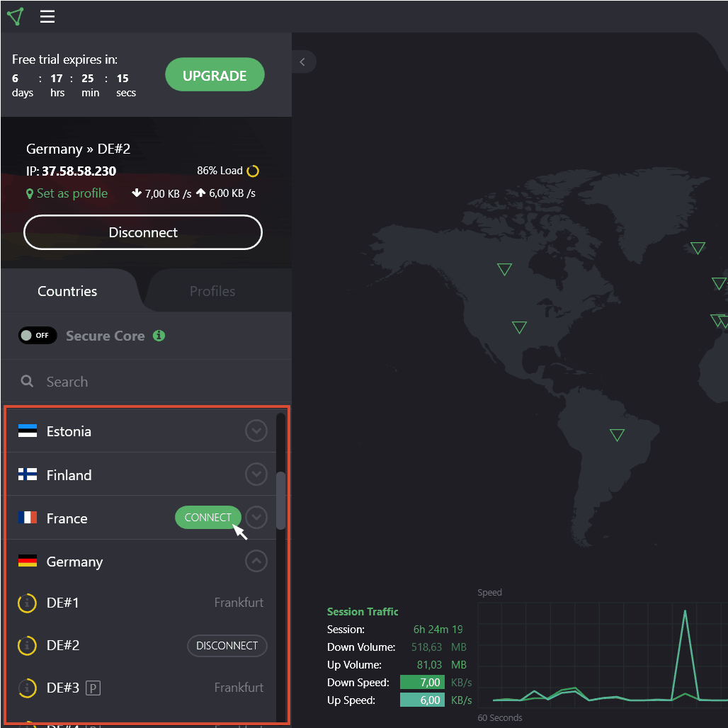Expand the Finland server list
Image resolution: width=728 pixels, height=728 pixels.
tap(256, 474)
